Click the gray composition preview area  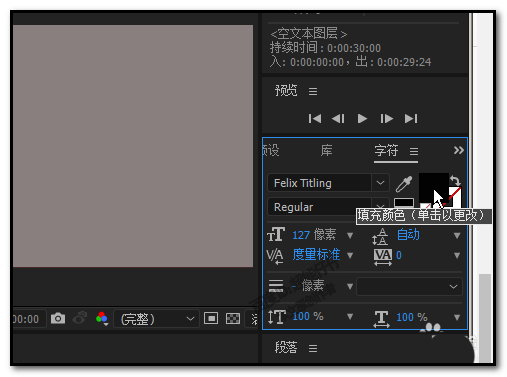coord(133,146)
